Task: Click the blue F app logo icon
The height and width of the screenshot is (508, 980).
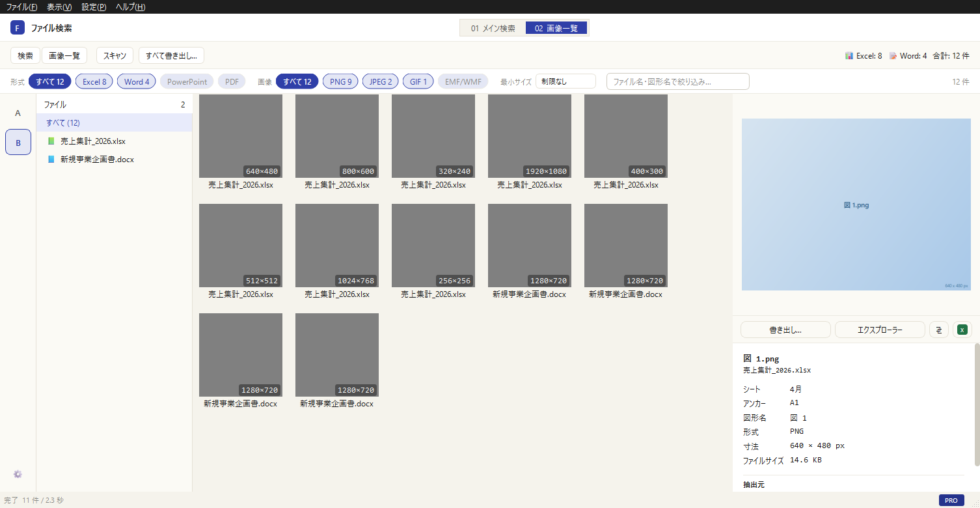Action: point(18,28)
